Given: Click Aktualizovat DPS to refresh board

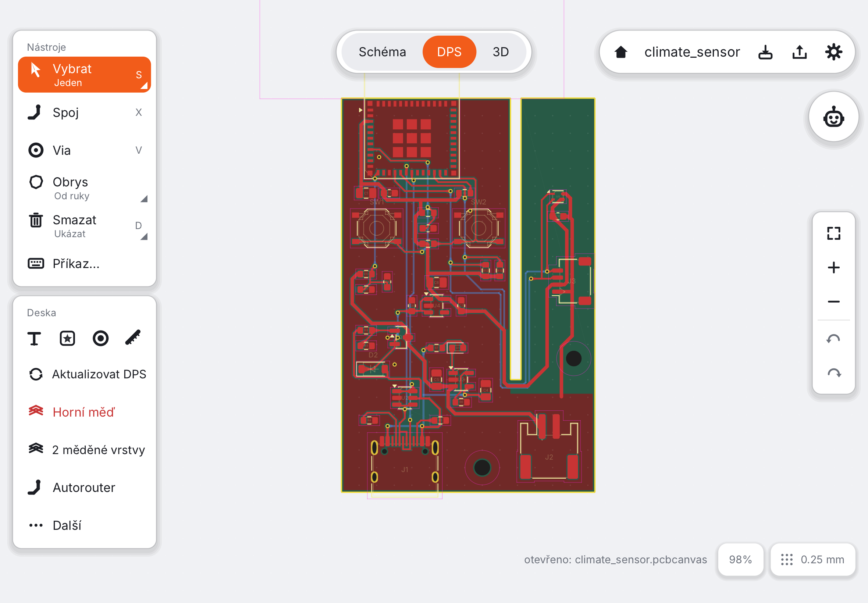Looking at the screenshot, I should (84, 374).
